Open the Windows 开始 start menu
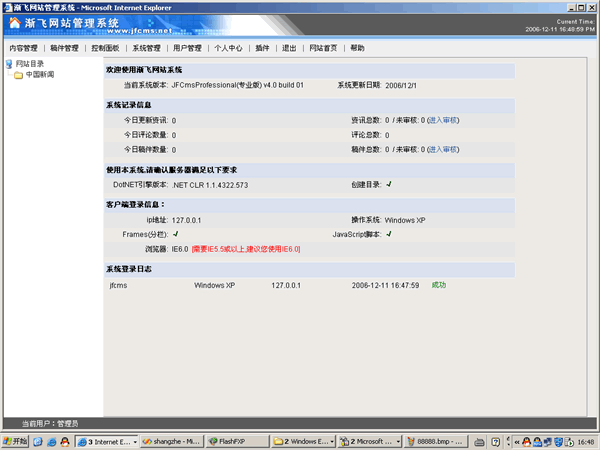Screen dimensions: 600x450 click(15, 442)
